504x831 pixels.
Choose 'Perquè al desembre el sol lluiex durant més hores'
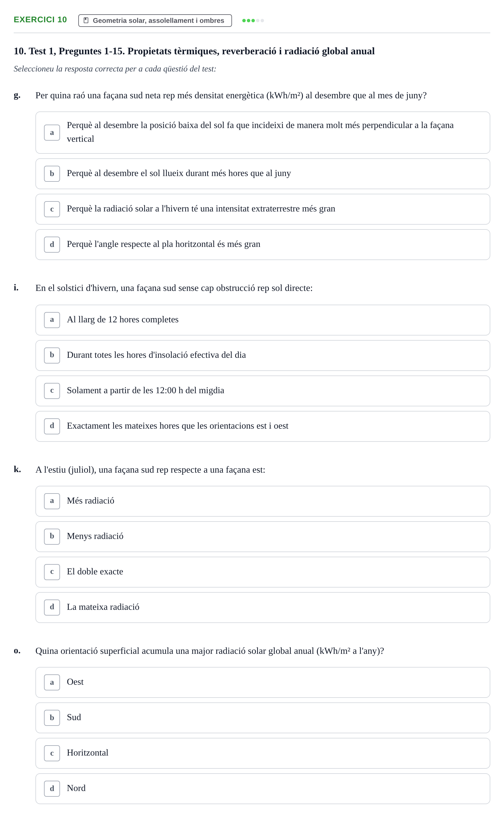tap(263, 174)
